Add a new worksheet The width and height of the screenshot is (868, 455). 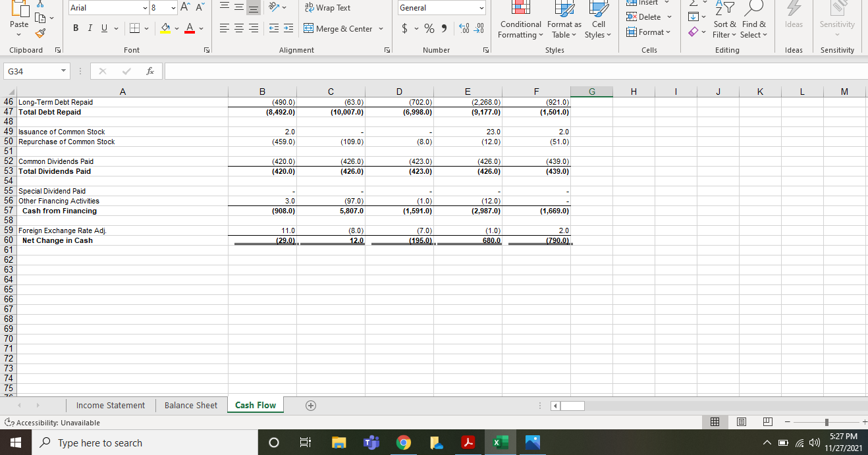(310, 405)
